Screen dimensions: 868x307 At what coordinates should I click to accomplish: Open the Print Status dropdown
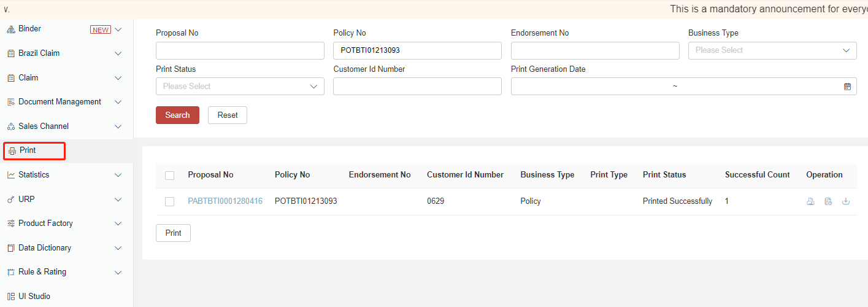239,87
